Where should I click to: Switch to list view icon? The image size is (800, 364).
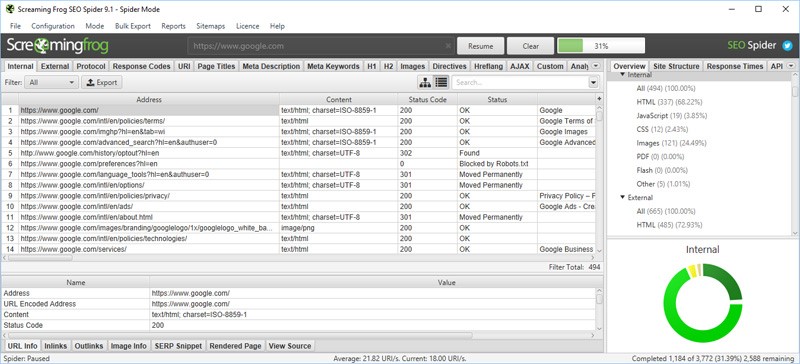click(441, 82)
